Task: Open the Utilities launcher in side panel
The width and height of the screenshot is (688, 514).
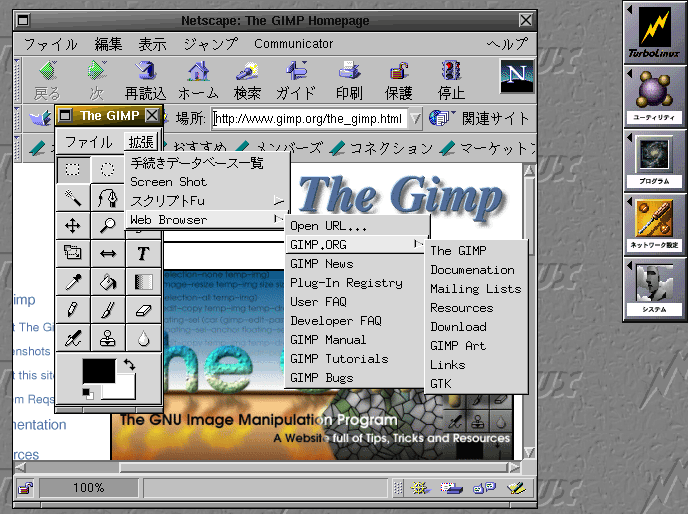Action: coord(654,97)
